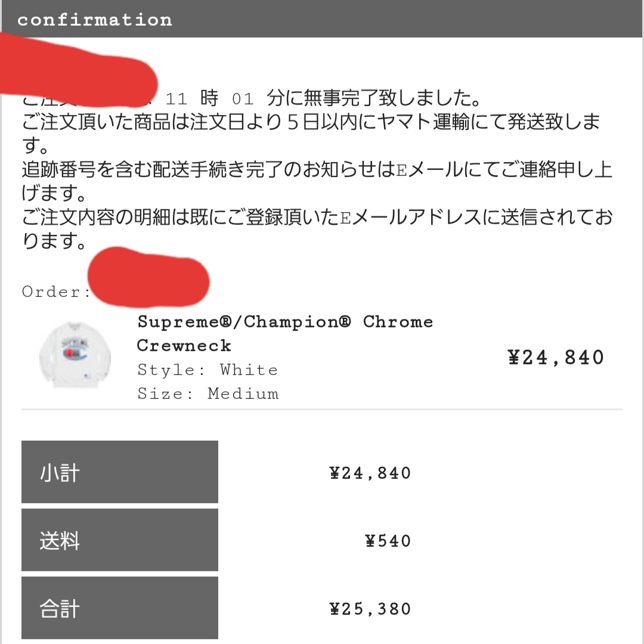Click the ¥24,840 subtotal amount
The width and height of the screenshot is (644, 644).
[370, 473]
